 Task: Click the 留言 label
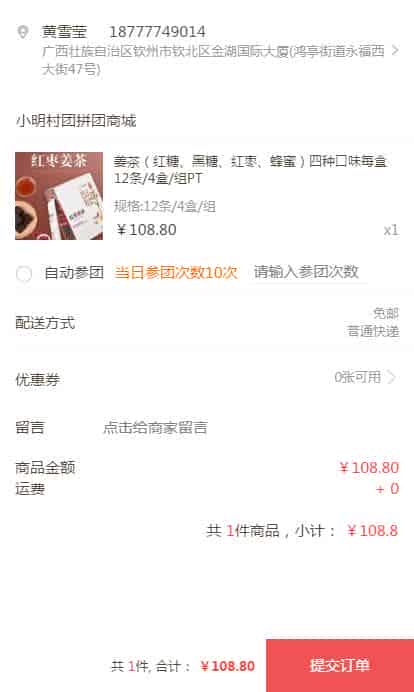pyautogui.click(x=30, y=427)
